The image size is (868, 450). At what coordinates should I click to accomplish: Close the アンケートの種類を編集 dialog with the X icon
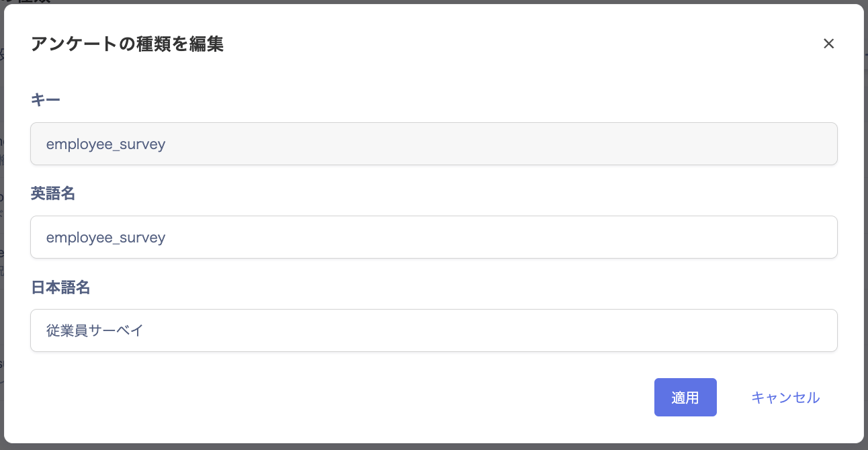click(828, 44)
